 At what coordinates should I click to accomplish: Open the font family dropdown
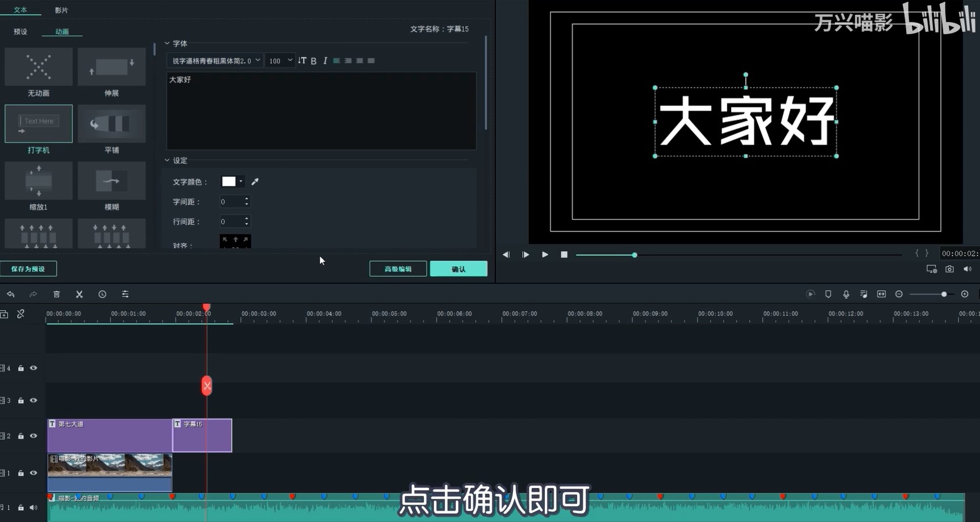pyautogui.click(x=215, y=60)
